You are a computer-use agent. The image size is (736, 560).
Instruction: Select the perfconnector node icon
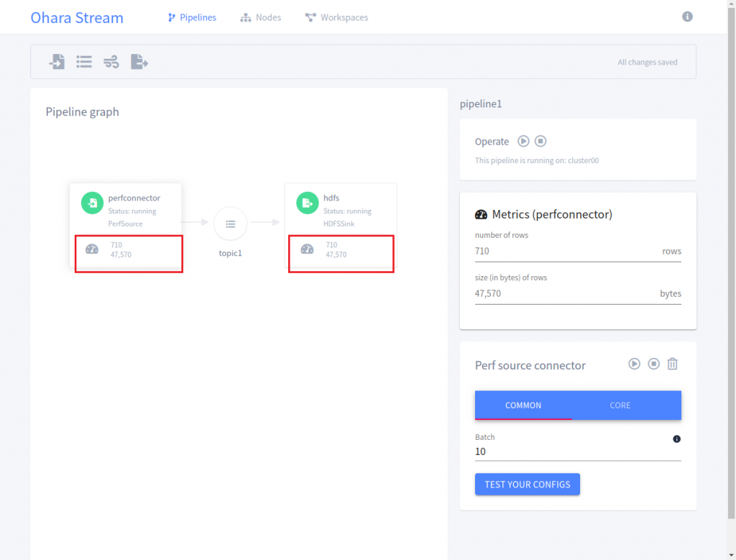tap(92, 203)
